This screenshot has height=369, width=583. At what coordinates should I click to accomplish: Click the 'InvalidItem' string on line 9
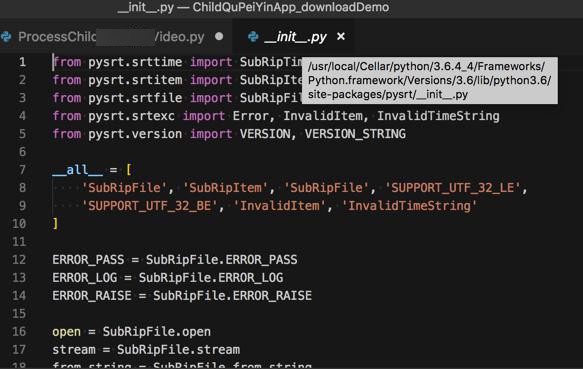(x=279, y=206)
